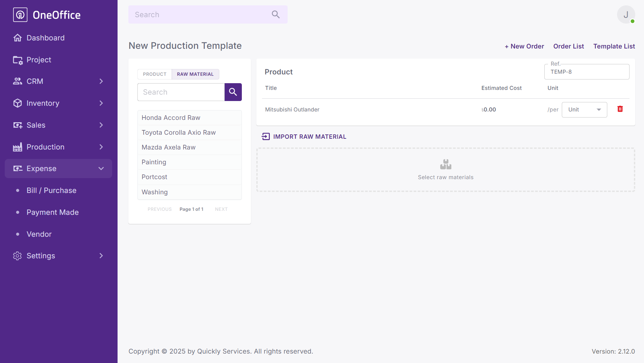Select the Raw Material tab
The height and width of the screenshot is (363, 644).
(195, 74)
